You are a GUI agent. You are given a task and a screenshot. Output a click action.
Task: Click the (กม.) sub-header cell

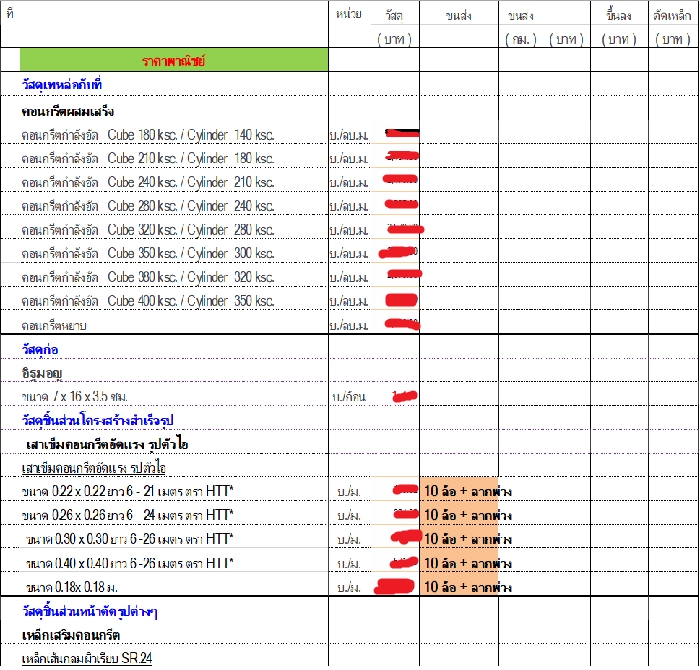(x=521, y=39)
